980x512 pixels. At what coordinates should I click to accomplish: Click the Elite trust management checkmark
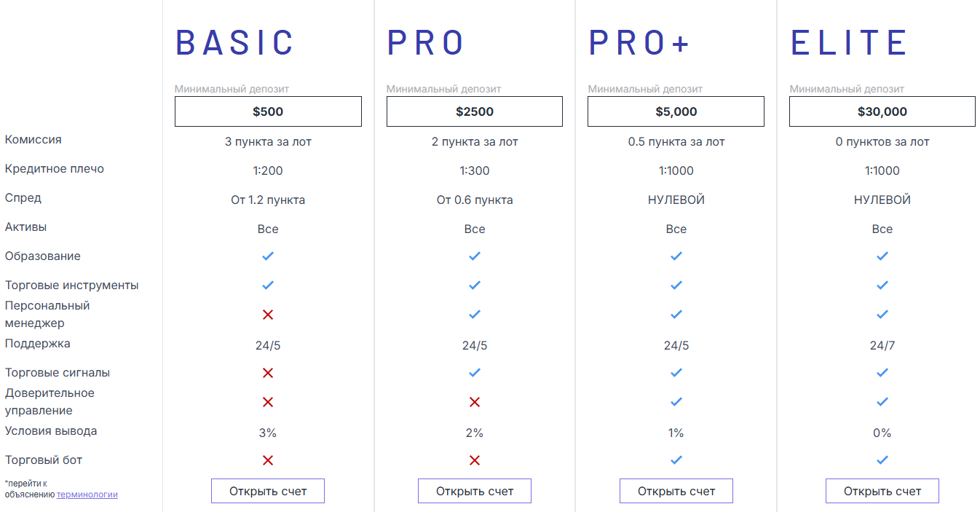coord(882,402)
